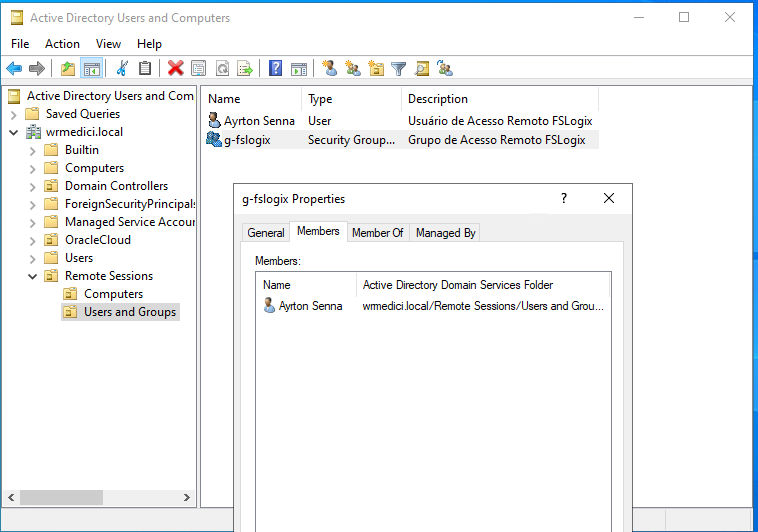
Task: Click the Copy clipboard icon
Action: [145, 69]
